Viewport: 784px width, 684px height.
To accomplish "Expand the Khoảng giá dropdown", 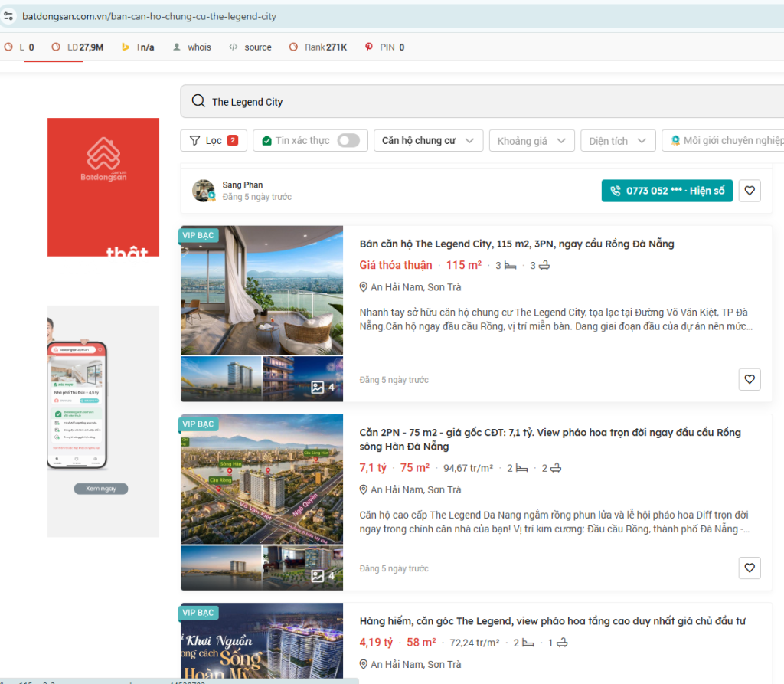I will coord(531,141).
